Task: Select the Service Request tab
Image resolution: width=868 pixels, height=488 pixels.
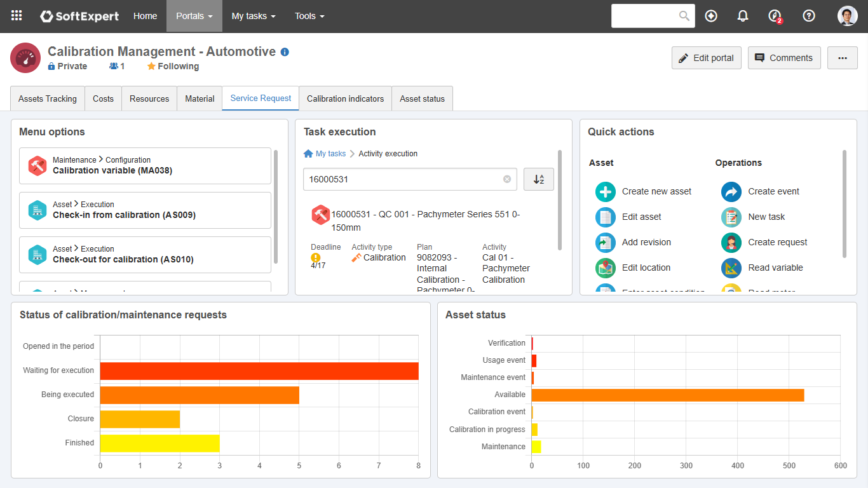Action: pos(261,98)
